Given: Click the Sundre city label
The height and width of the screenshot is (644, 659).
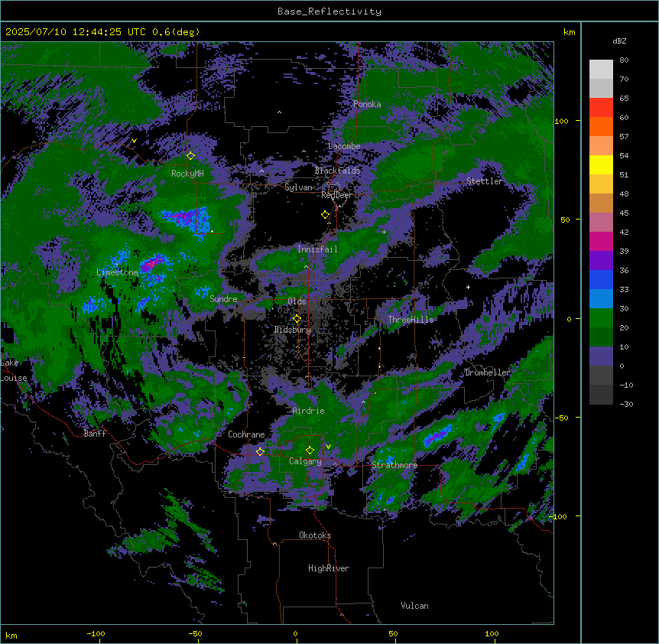Looking at the screenshot, I should click(223, 299).
